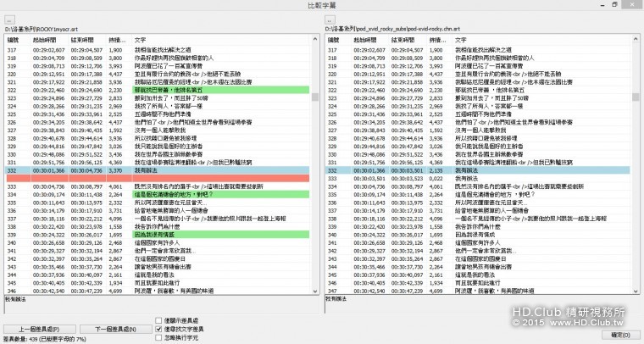This screenshot has height=344, width=644.
Task: Select row 337 in the left list
Action: point(157,219)
